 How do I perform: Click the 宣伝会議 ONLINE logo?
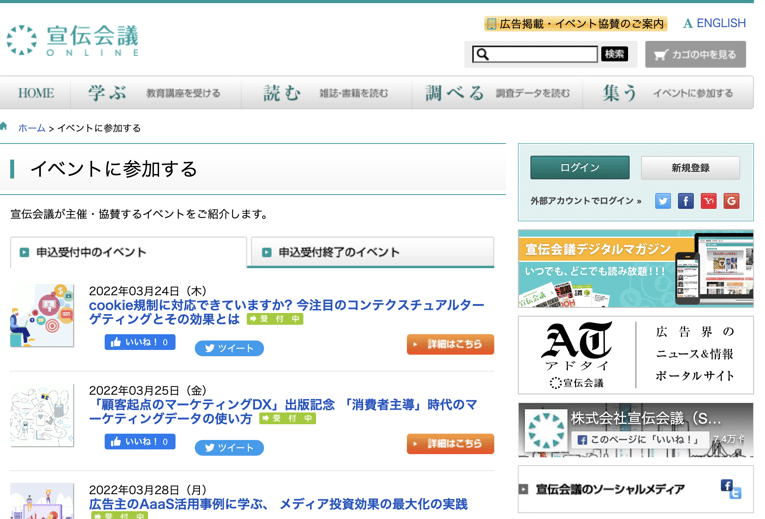pyautogui.click(x=73, y=40)
